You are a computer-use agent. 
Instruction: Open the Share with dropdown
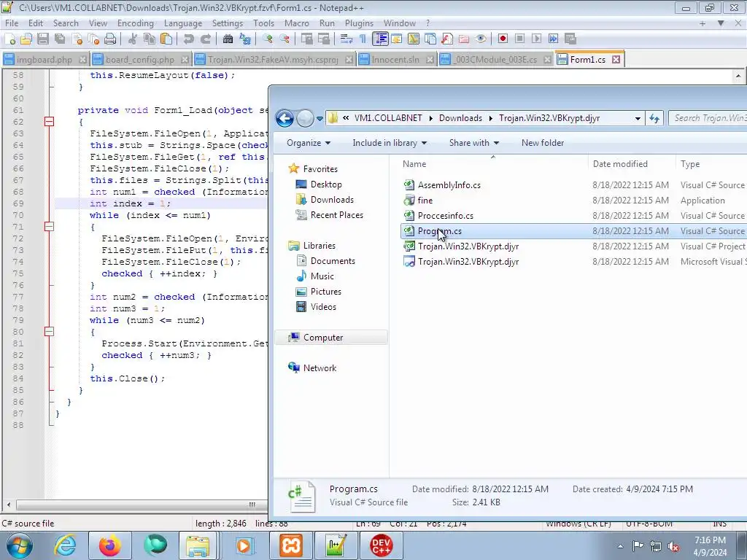[473, 143]
